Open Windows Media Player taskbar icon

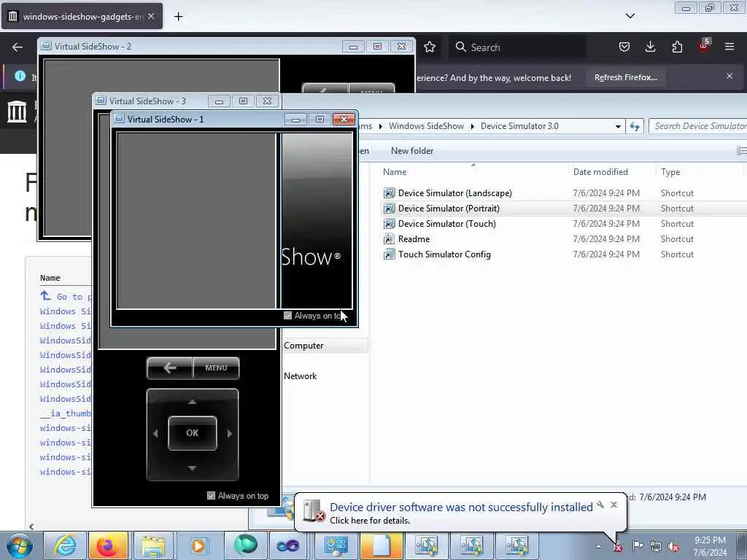tap(198, 545)
